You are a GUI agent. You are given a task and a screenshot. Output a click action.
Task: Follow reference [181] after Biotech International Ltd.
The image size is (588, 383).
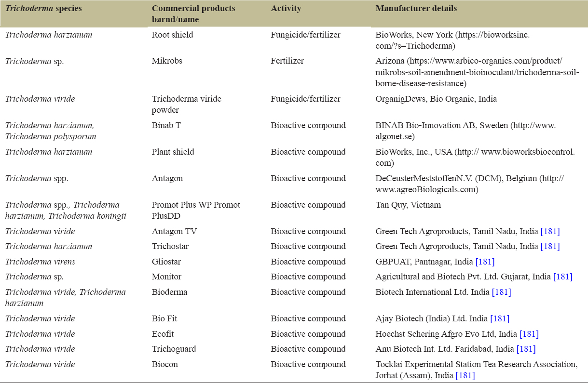tap(501, 292)
